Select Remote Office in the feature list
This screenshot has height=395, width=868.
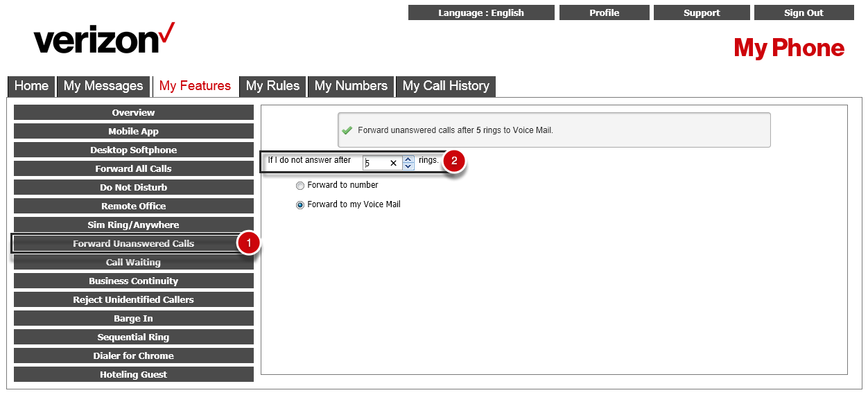click(134, 206)
